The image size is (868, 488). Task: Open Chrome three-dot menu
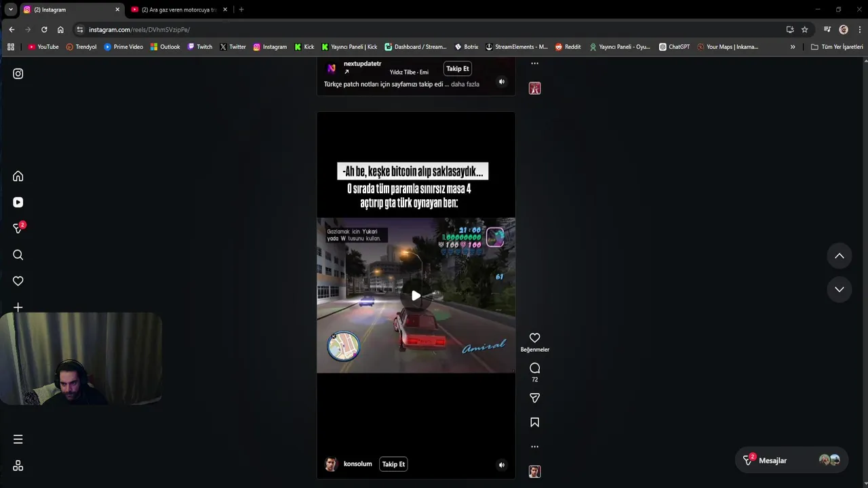pyautogui.click(x=860, y=30)
